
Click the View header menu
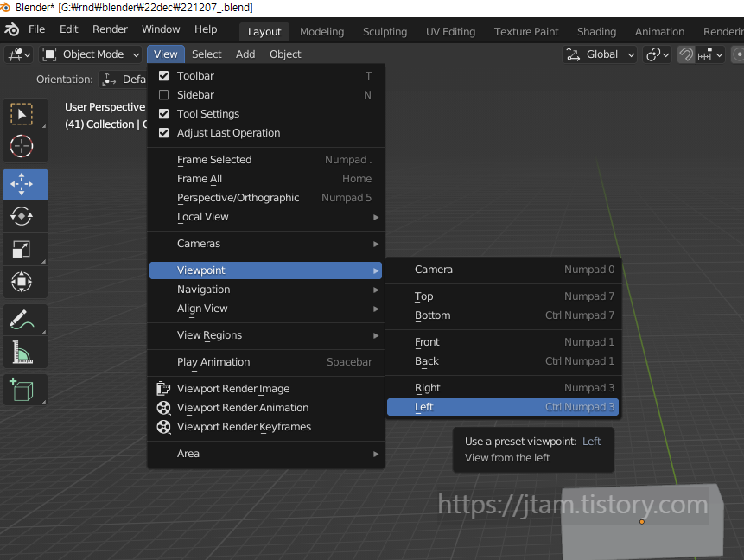pyautogui.click(x=166, y=54)
